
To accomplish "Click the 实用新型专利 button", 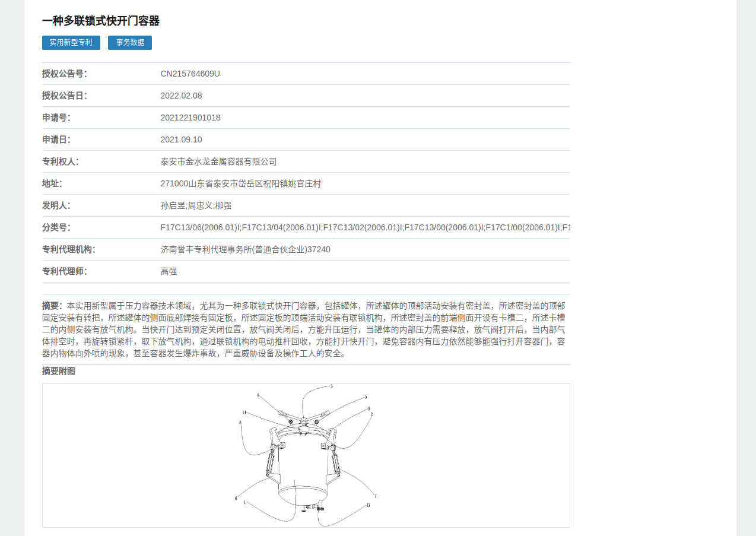I will coord(71,43).
